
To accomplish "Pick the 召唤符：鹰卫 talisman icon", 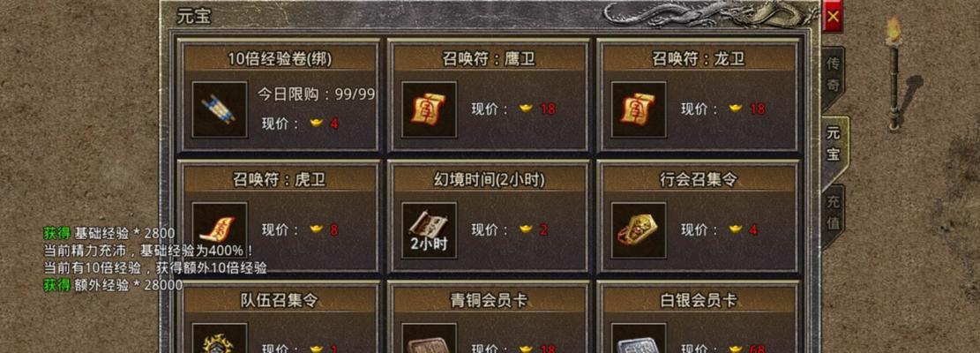I will 429,109.
